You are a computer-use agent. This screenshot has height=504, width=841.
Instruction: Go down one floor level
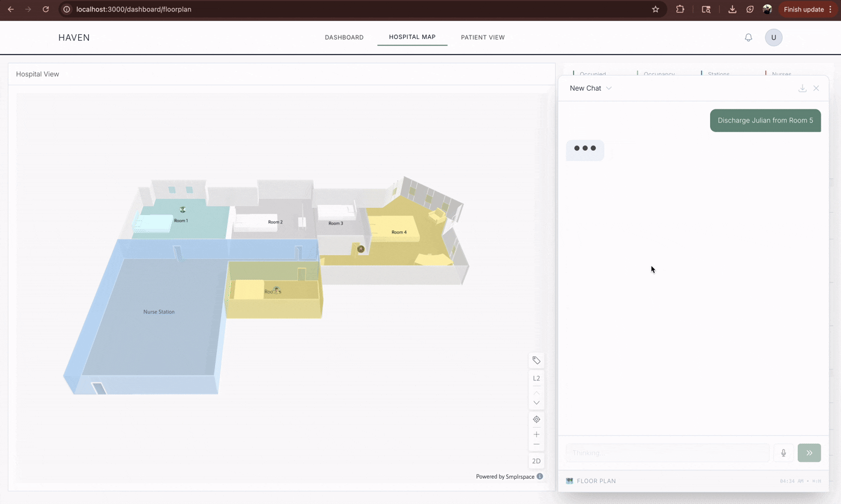(536, 403)
